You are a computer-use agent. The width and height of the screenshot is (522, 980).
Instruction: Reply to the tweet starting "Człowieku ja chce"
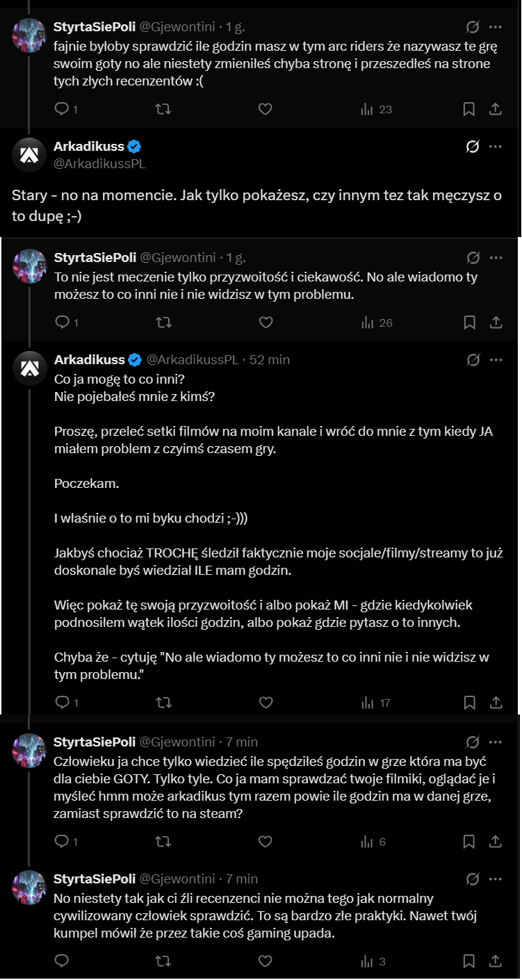pyautogui.click(x=61, y=842)
